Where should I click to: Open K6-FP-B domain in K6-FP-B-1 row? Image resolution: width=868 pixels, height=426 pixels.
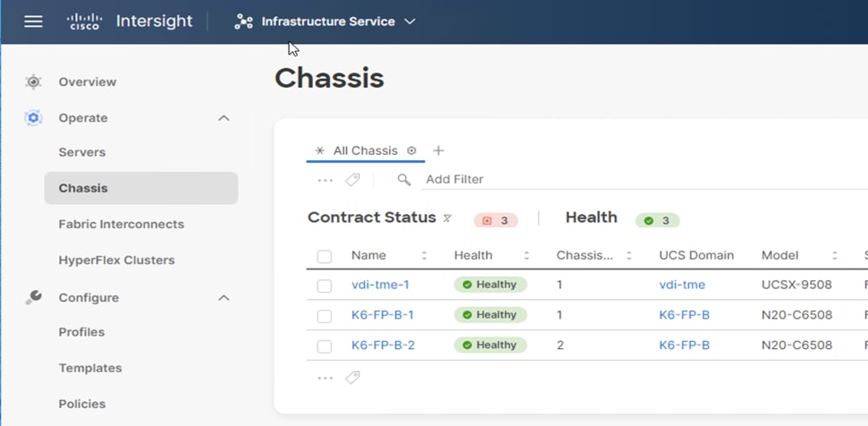(x=684, y=315)
